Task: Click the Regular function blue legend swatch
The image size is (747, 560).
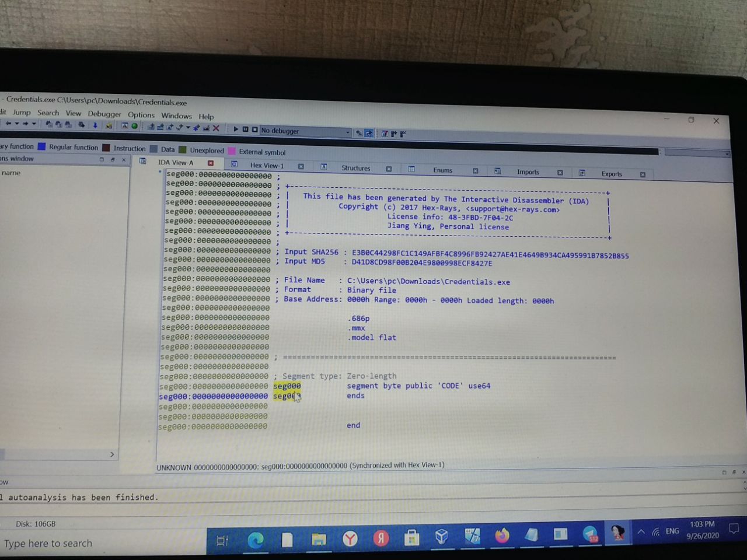Action: 41,146
